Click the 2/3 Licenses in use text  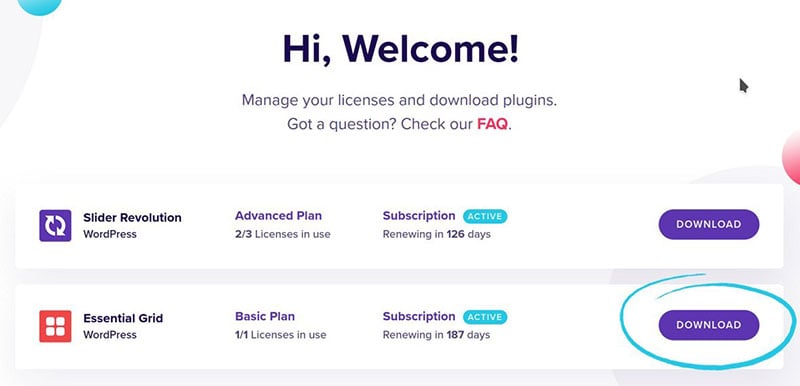click(x=283, y=235)
